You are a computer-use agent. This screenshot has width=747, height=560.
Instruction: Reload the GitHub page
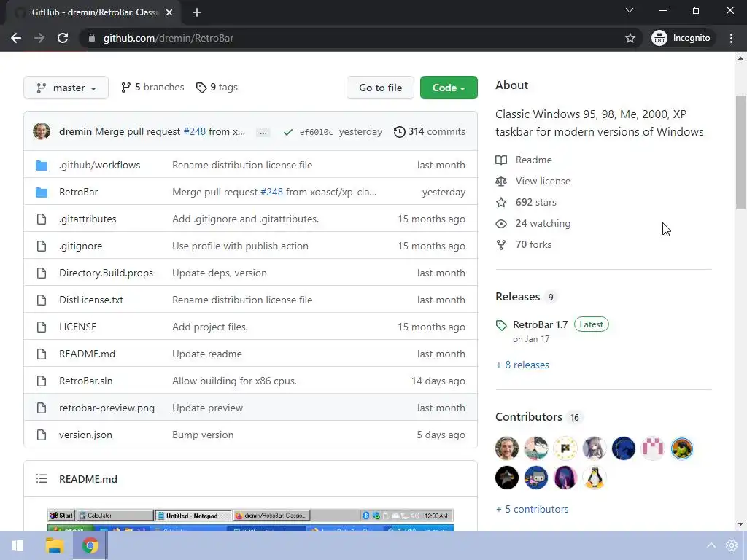(63, 38)
